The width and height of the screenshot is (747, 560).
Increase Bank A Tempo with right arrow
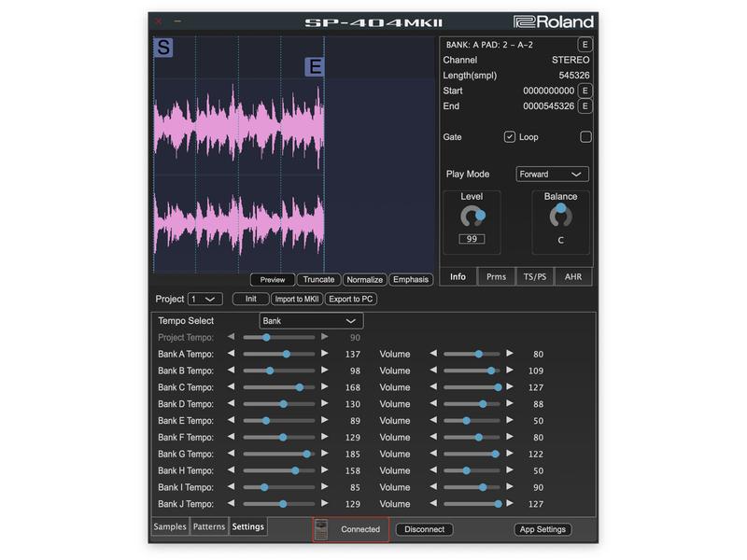[324, 354]
